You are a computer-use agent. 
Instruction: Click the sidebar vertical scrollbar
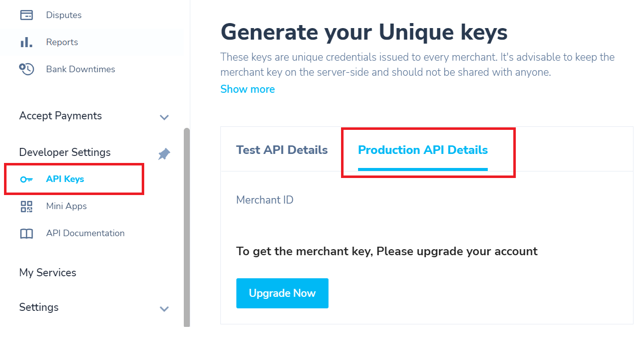click(x=187, y=227)
